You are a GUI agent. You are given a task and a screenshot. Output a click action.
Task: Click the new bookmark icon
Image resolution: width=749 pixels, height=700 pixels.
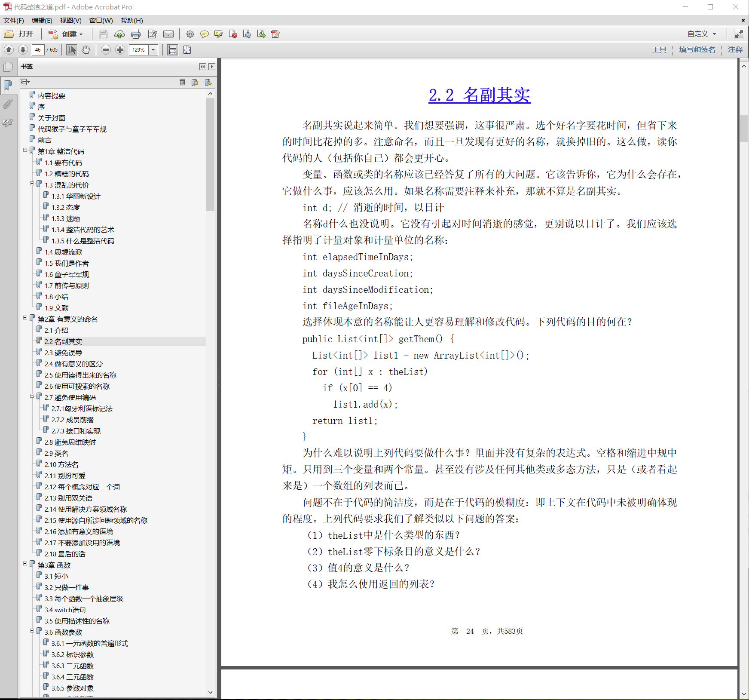pyautogui.click(x=195, y=82)
